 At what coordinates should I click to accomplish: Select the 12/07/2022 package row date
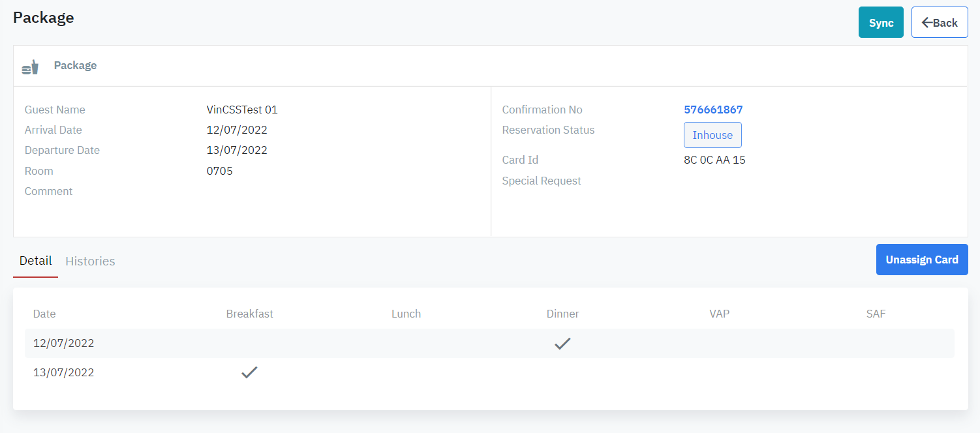point(63,343)
